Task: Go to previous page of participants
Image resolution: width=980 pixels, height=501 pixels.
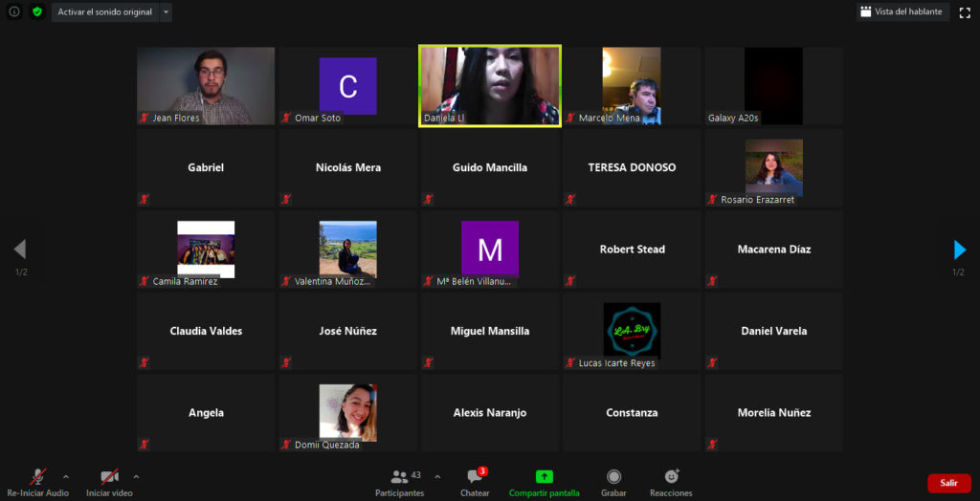Action: (x=20, y=250)
